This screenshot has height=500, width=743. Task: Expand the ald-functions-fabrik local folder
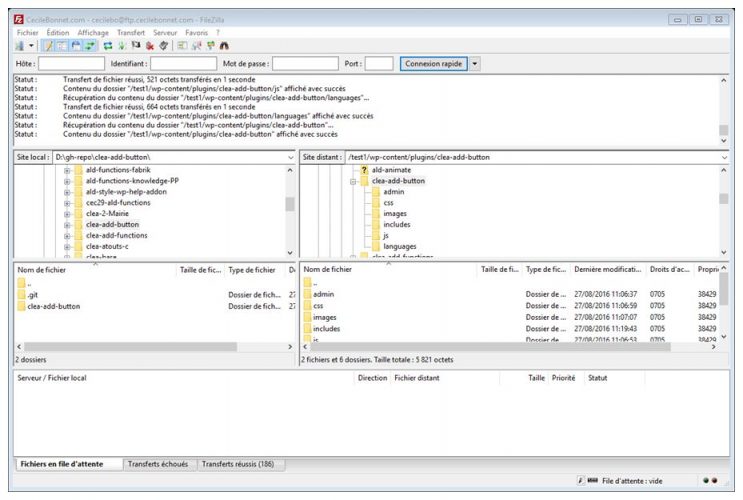(67, 170)
